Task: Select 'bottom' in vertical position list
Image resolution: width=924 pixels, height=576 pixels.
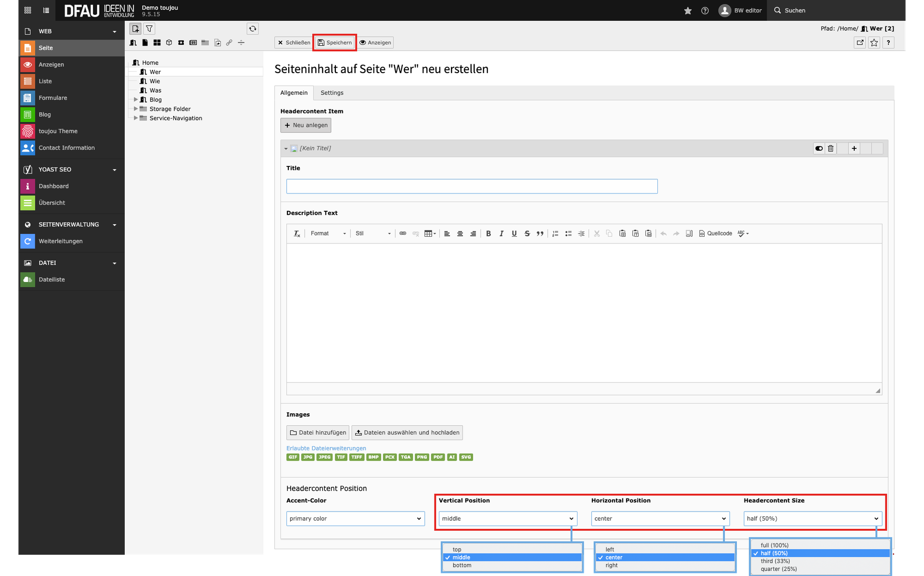Action: [462, 565]
